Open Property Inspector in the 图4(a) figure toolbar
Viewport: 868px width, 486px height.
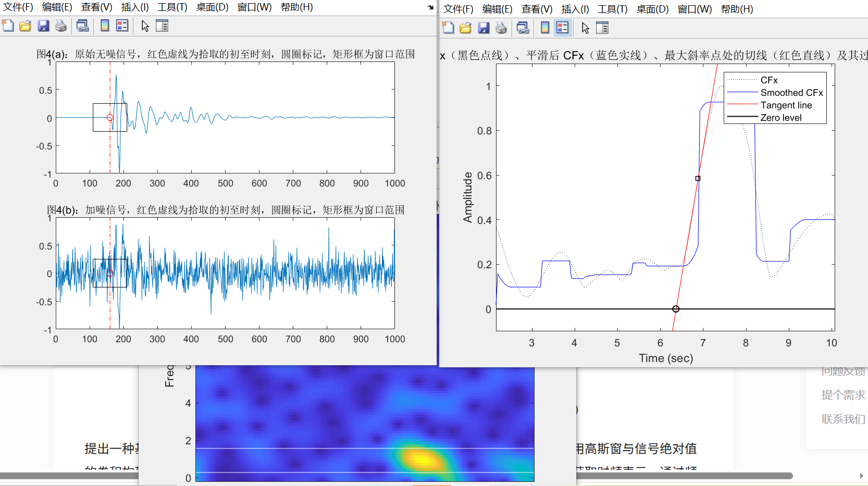click(x=162, y=26)
